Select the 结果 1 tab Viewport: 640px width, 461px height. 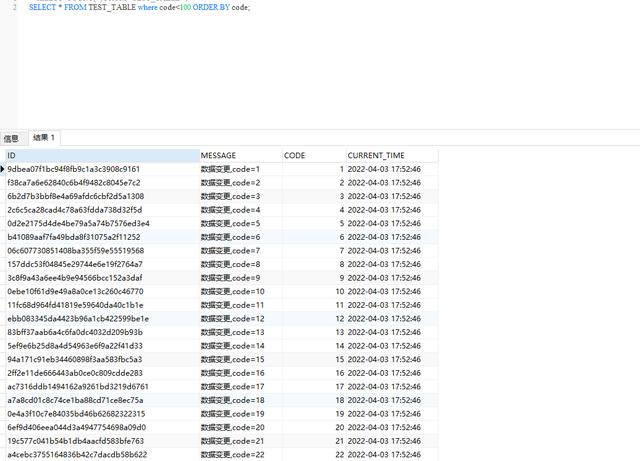click(x=44, y=138)
